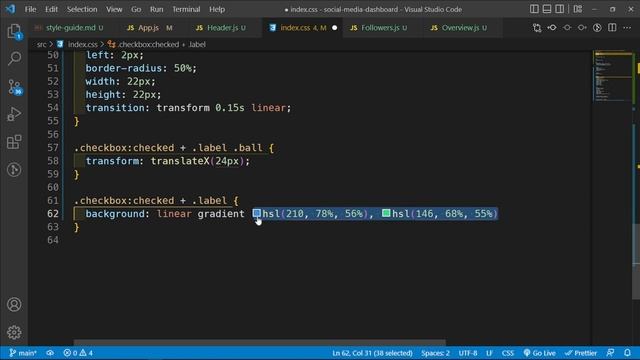Open the Search view in activity bar
The height and width of the screenshot is (360, 640).
point(14,58)
